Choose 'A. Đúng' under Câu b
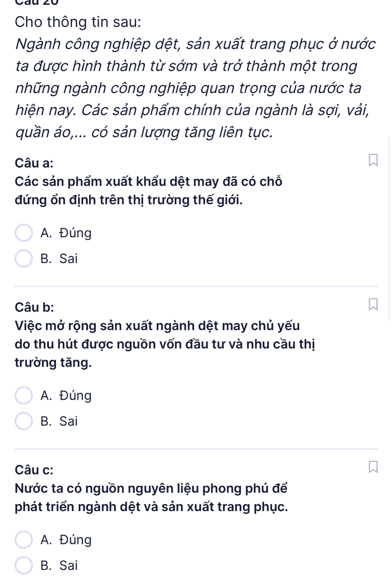Image resolution: width=392 pixels, height=581 pixels. coord(24,396)
